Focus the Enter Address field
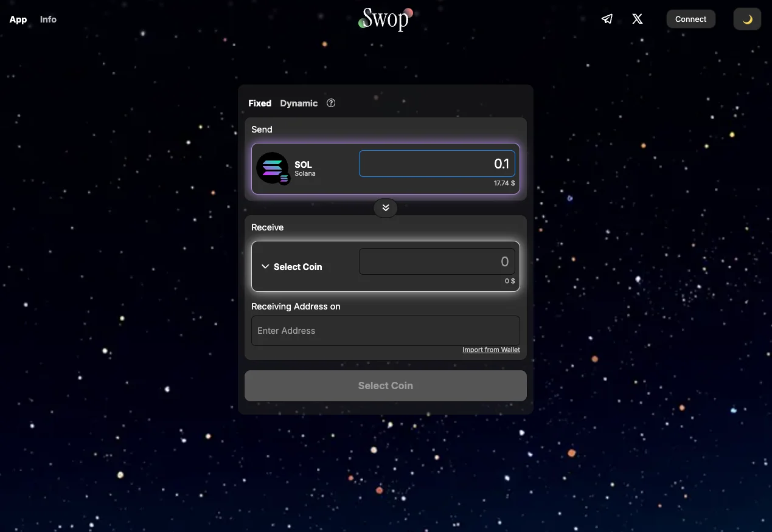 [x=386, y=331]
